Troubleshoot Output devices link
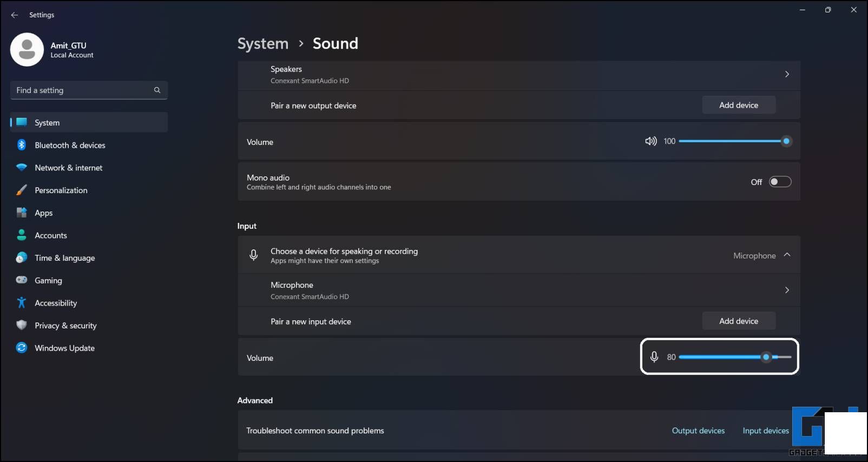Screen dimensions: 868x462 698,431
